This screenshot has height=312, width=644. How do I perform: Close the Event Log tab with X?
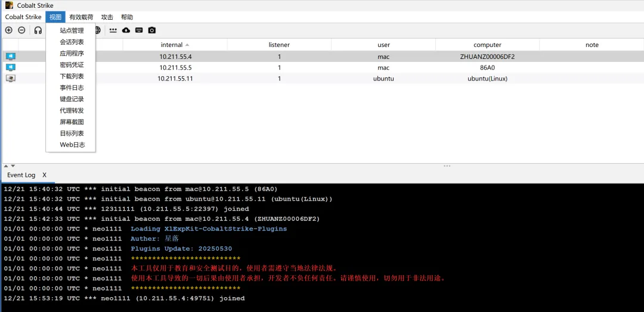click(44, 175)
